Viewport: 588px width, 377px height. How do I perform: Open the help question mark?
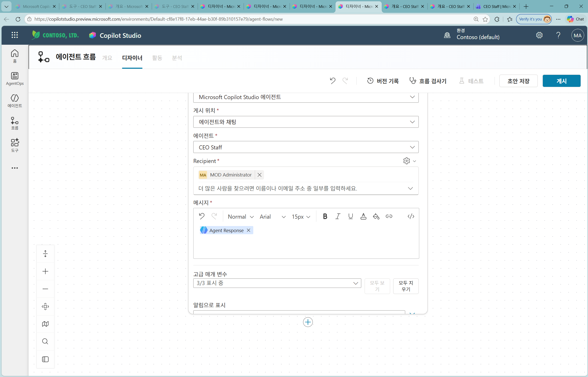coord(558,35)
